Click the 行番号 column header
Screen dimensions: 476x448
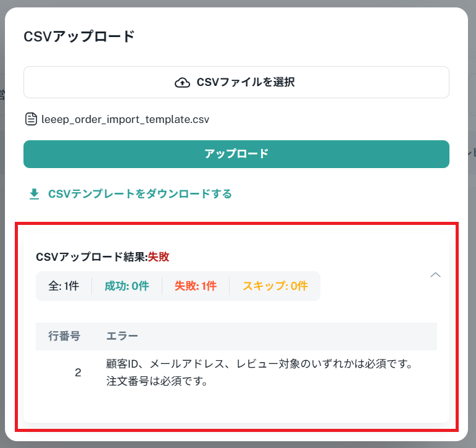point(64,336)
